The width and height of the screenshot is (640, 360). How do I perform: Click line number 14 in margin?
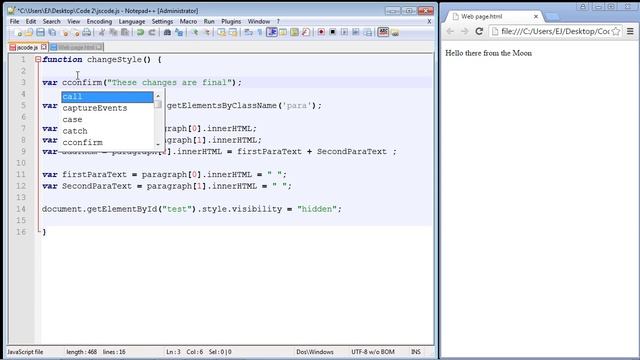click(21, 209)
